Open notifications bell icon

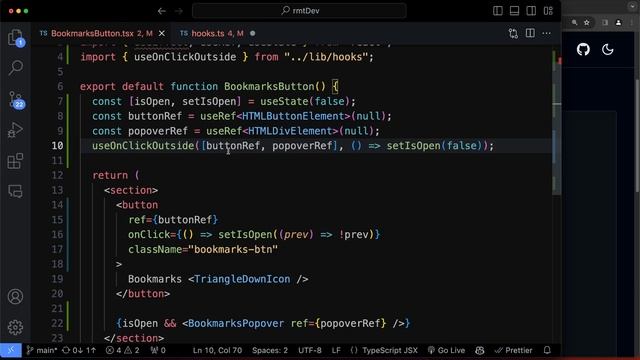pos(547,350)
